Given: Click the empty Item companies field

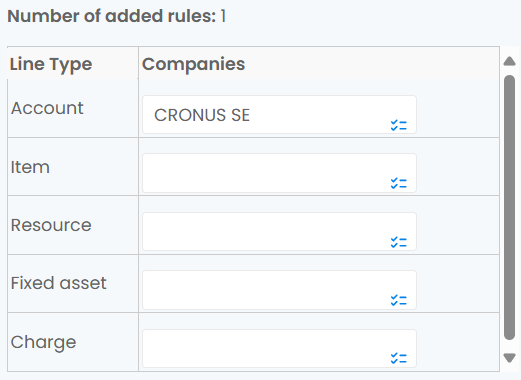Looking at the screenshot, I should [279, 173].
